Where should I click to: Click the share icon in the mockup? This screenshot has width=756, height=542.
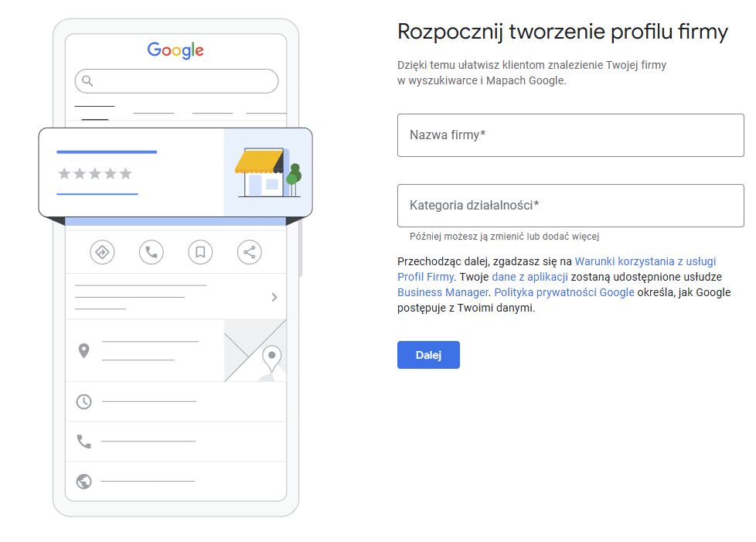click(x=249, y=252)
